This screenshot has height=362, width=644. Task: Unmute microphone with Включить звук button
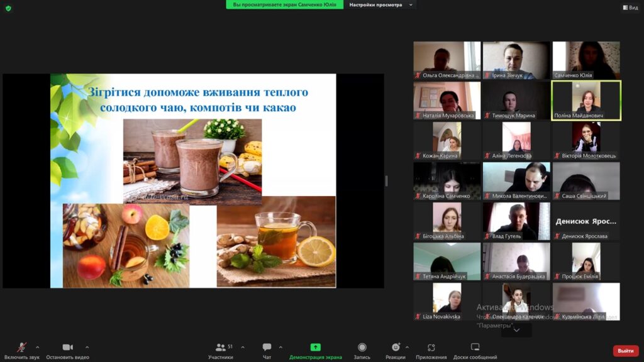pos(21,348)
